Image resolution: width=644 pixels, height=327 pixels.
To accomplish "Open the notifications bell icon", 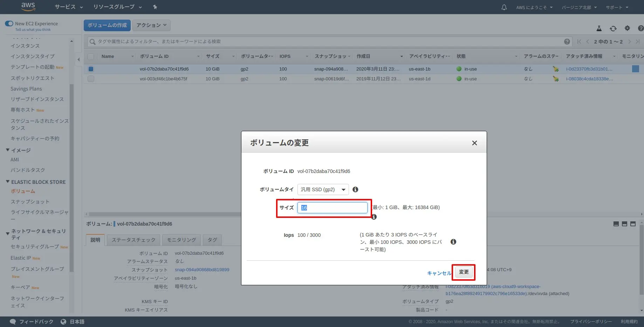I will pos(504,7).
